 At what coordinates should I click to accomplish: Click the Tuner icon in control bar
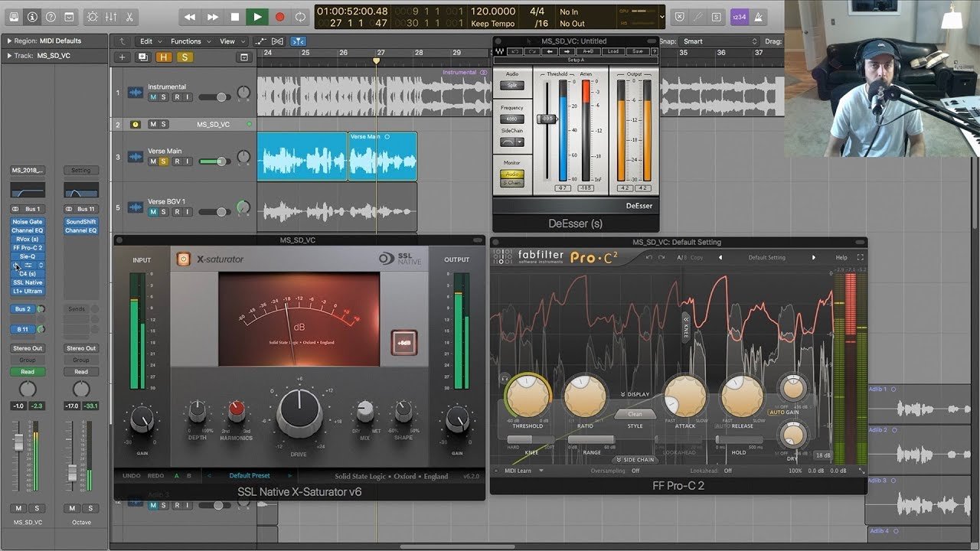pyautogui.click(x=698, y=17)
